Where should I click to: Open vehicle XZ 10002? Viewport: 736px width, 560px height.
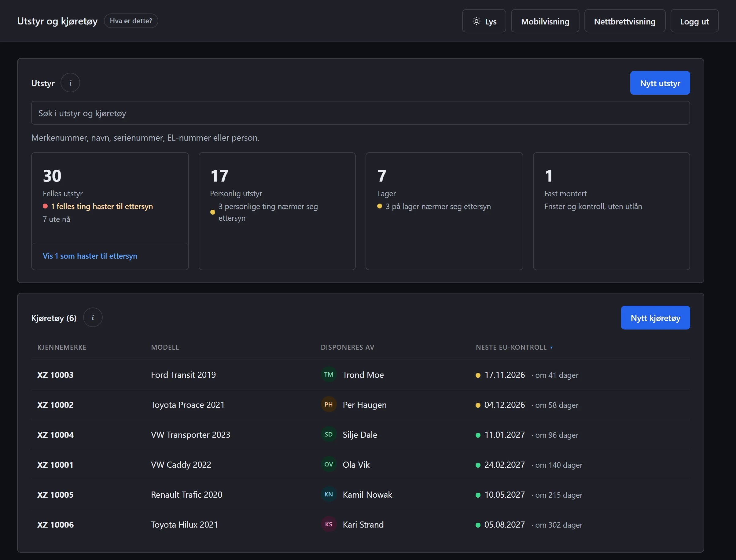click(x=55, y=405)
